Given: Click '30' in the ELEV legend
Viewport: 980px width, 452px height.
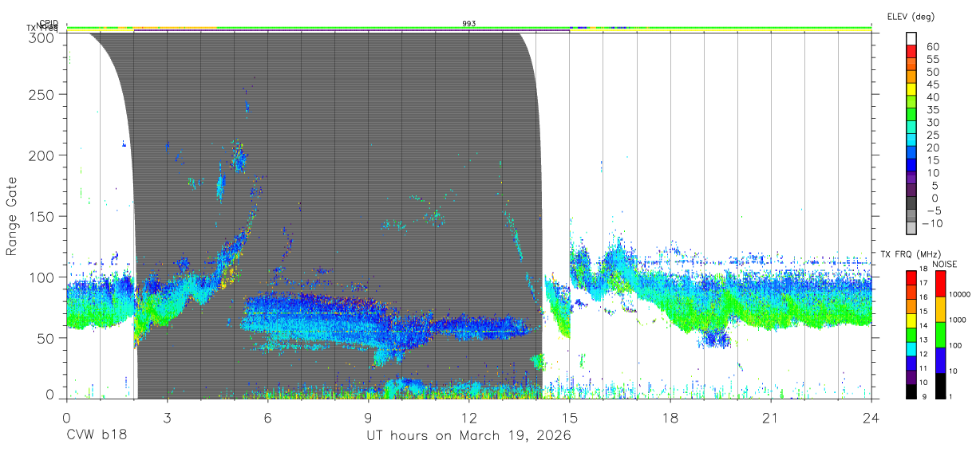Looking at the screenshot, I should click(x=932, y=122).
